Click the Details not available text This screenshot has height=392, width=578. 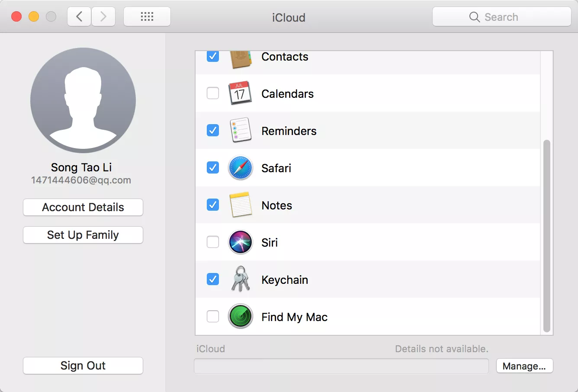click(442, 349)
